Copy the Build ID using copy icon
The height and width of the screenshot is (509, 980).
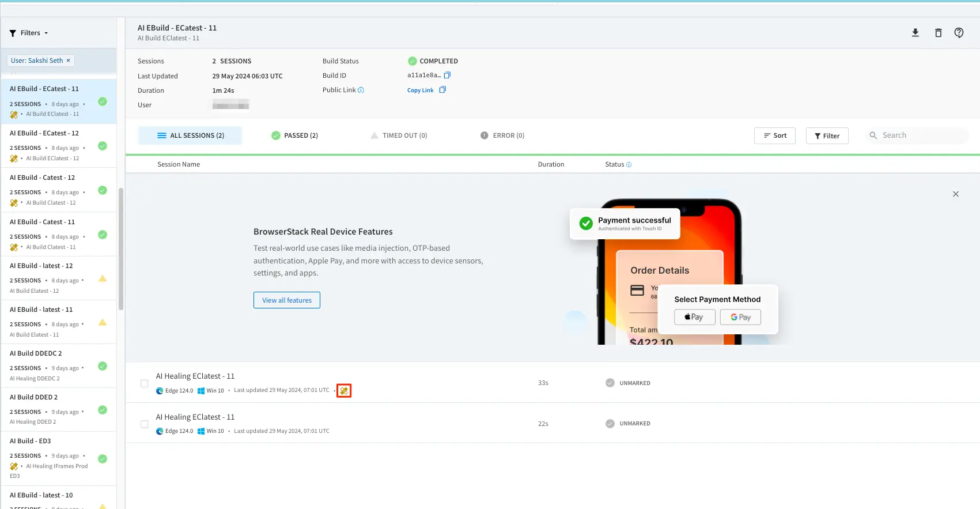[x=447, y=76]
